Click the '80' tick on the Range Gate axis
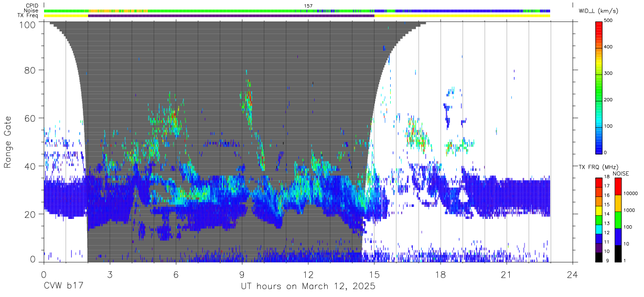Screen dimensions: 644x297 (x=30, y=70)
